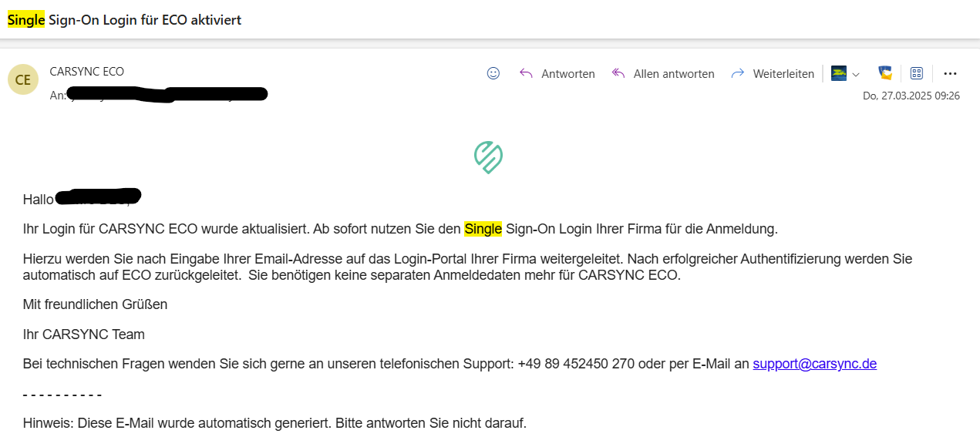Click the Antworten reply button
The image size is (980, 437).
(557, 73)
